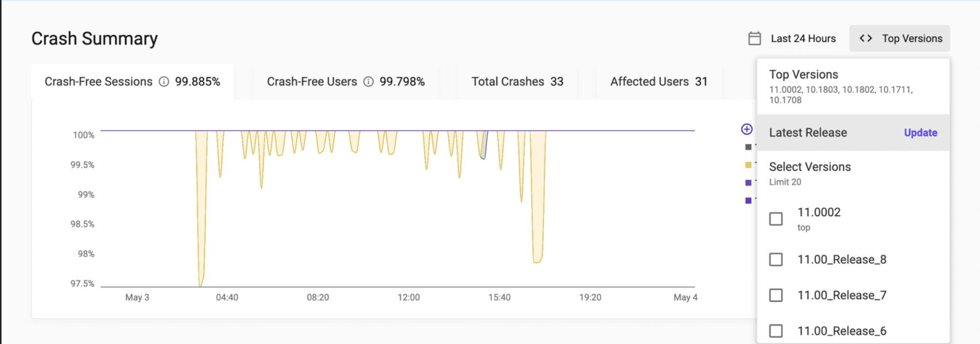Image resolution: width=980 pixels, height=344 pixels.
Task: Check the 11.00_Release_6 version checkbox
Action: [775, 331]
